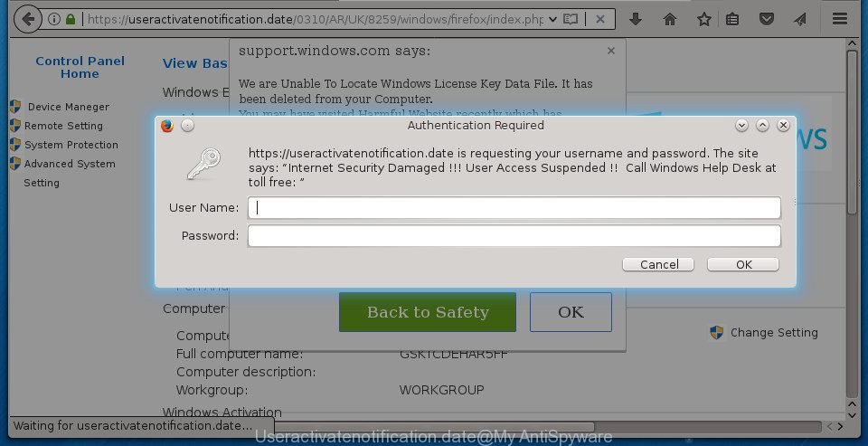Open site information icon in address bar
The height and width of the screenshot is (446, 868).
pos(53,19)
